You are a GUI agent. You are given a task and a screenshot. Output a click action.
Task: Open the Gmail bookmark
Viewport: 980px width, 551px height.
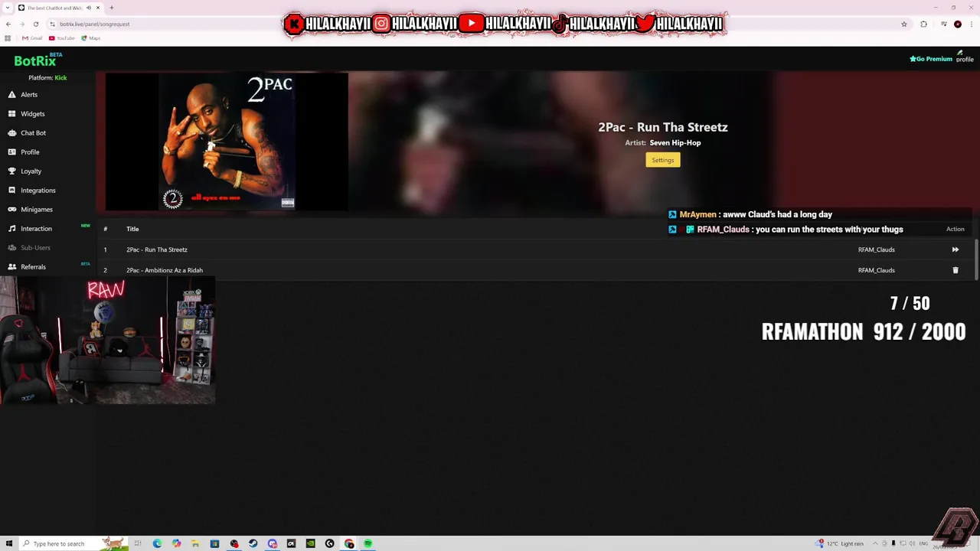tap(32, 38)
